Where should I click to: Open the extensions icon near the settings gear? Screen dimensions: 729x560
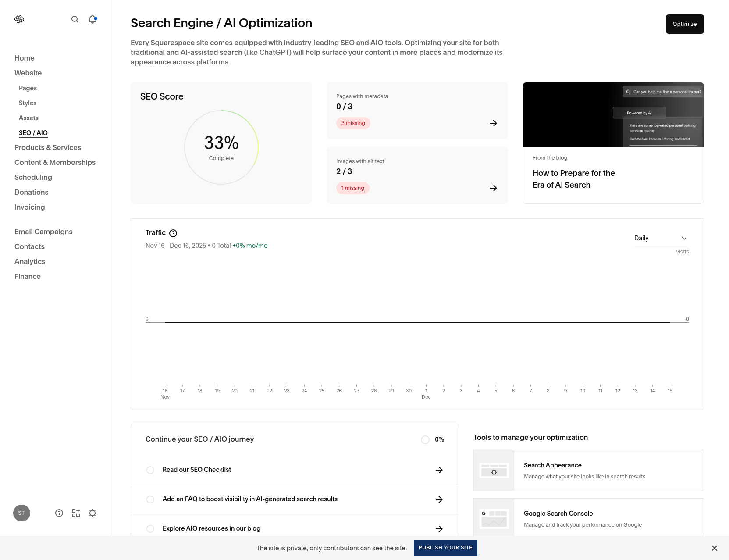[x=75, y=513]
